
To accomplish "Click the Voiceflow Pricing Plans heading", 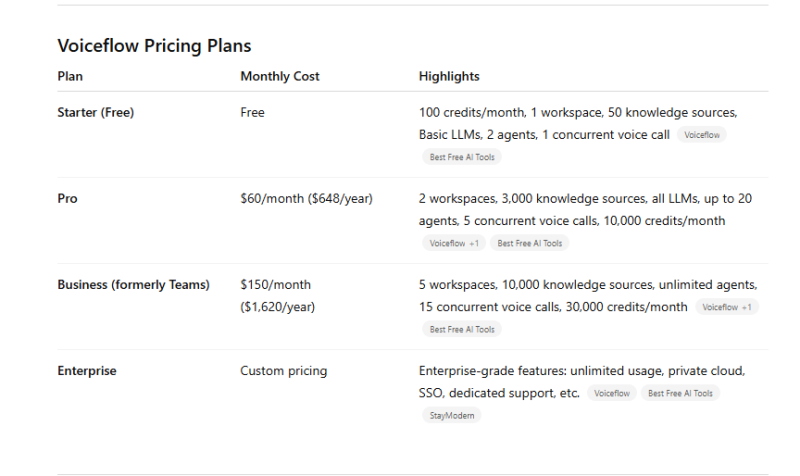I will coord(154,46).
